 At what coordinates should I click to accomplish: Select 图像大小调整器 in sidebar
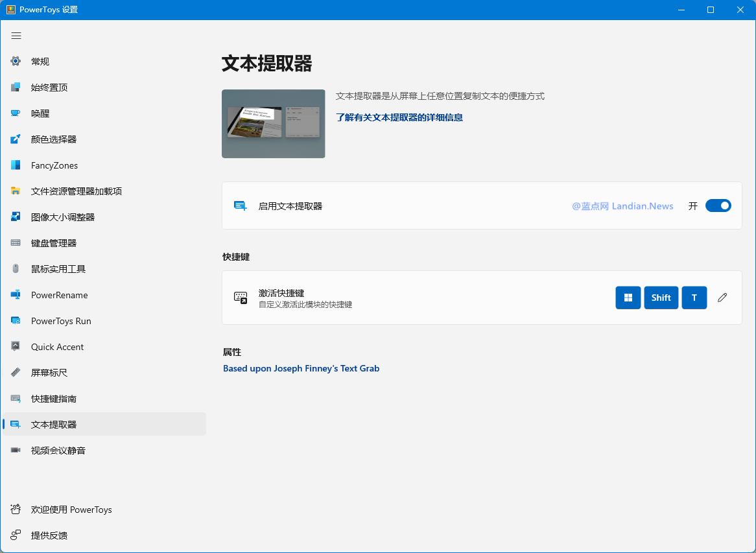coord(104,217)
